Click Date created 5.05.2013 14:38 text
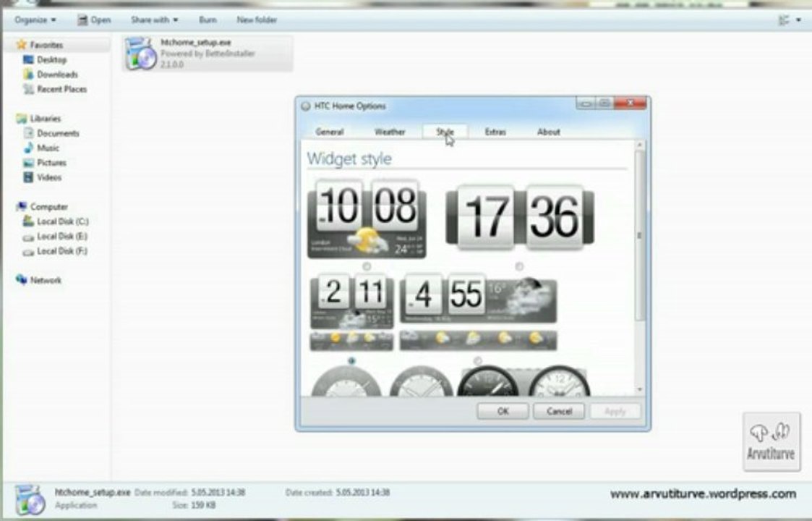 pos(337,492)
